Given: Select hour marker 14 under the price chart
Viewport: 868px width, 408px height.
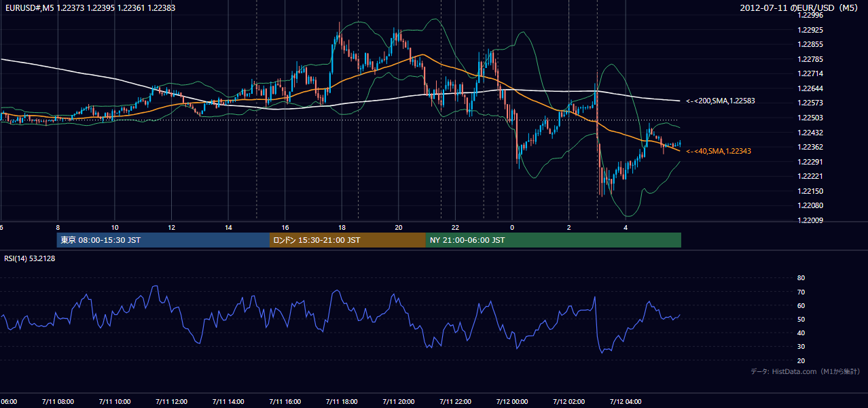Looking at the screenshot, I should [x=229, y=228].
